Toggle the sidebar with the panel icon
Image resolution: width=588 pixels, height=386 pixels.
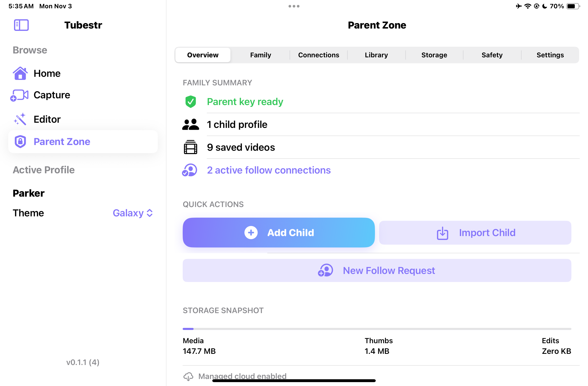[x=21, y=25]
